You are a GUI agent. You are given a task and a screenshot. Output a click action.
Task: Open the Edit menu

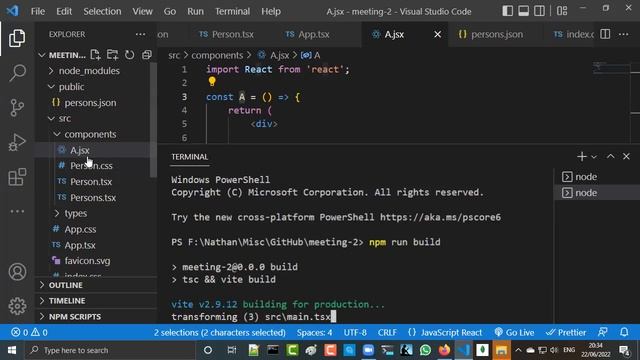click(x=64, y=11)
